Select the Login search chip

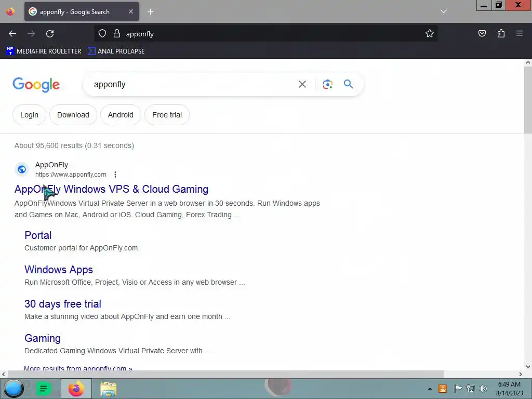29,115
